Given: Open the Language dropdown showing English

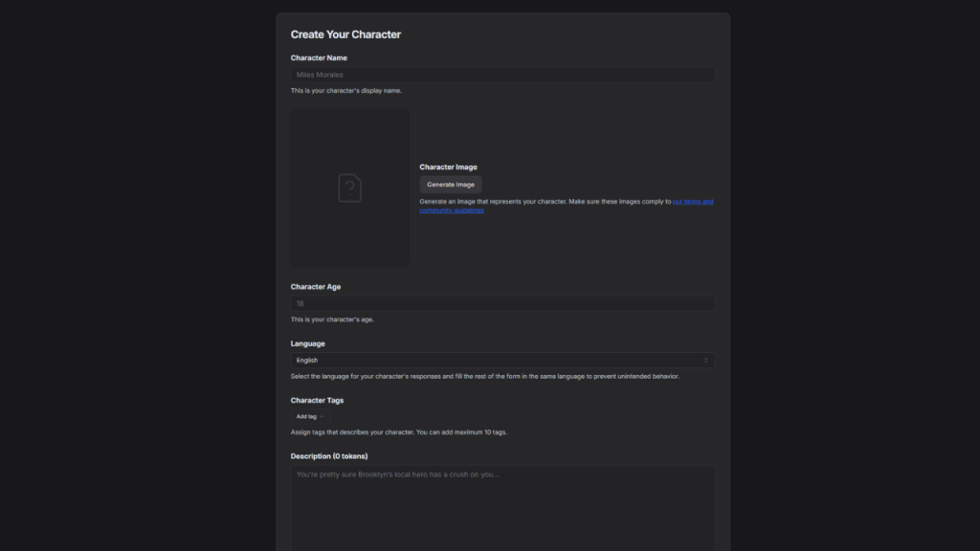Looking at the screenshot, I should 502,361.
